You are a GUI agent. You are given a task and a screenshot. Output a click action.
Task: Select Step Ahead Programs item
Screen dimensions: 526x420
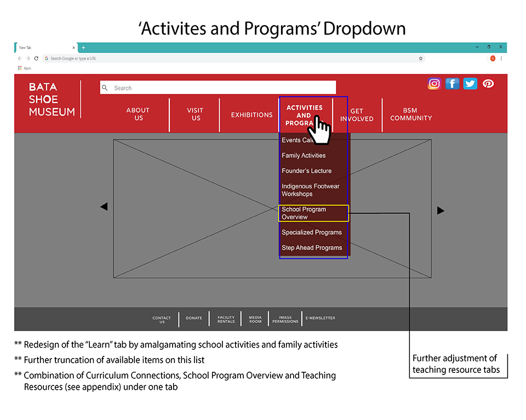click(312, 248)
